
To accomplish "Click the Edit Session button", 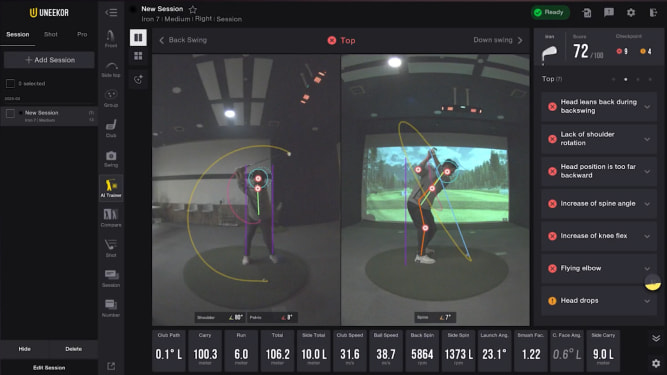I will pos(49,367).
